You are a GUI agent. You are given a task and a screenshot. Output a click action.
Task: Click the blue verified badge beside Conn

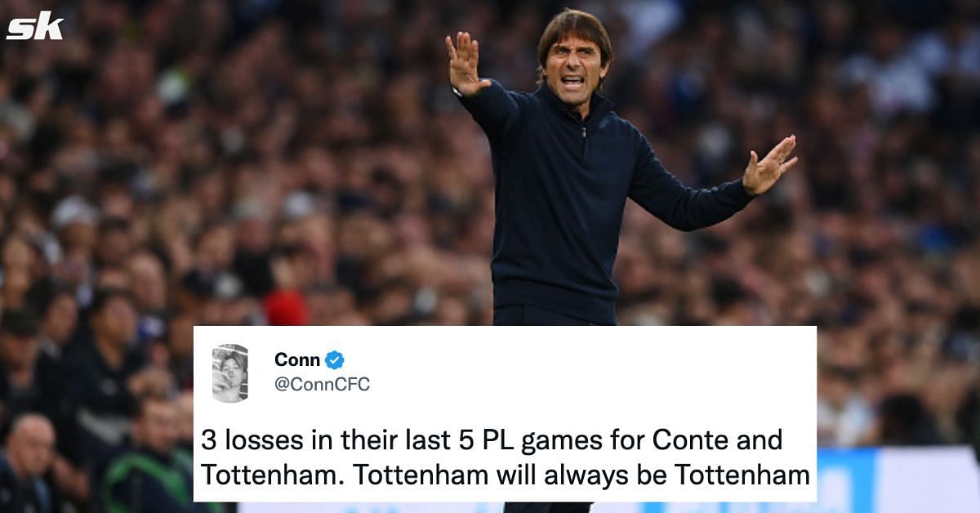click(335, 360)
